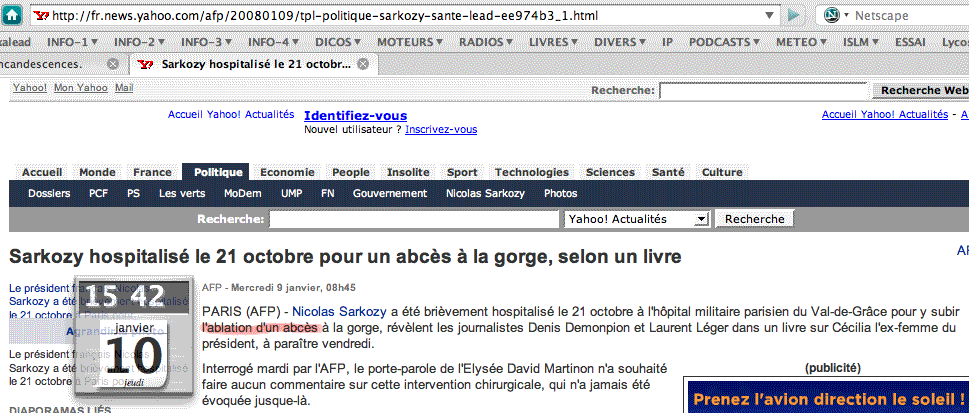
Task: Open the Mail link
Action: click(124, 88)
